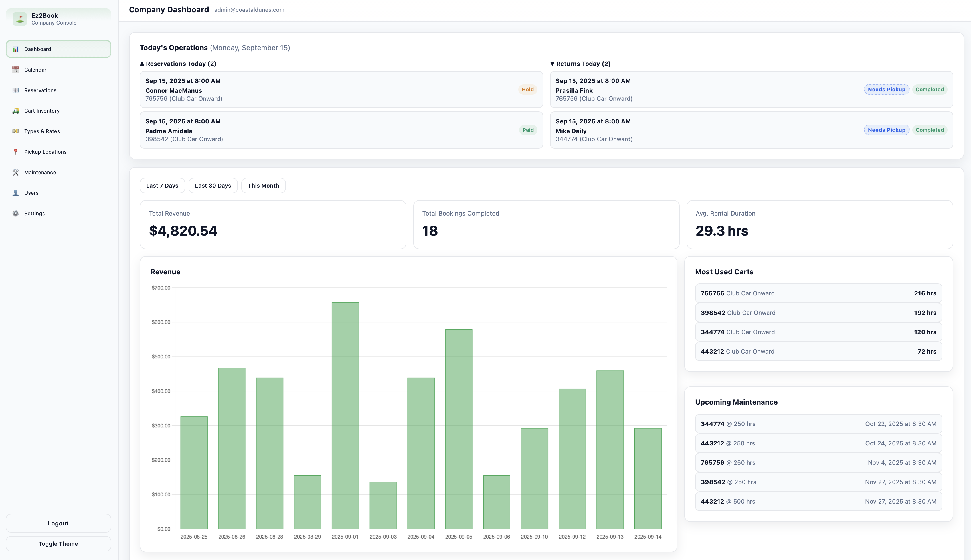Open the Dashboard menu item

(37, 49)
